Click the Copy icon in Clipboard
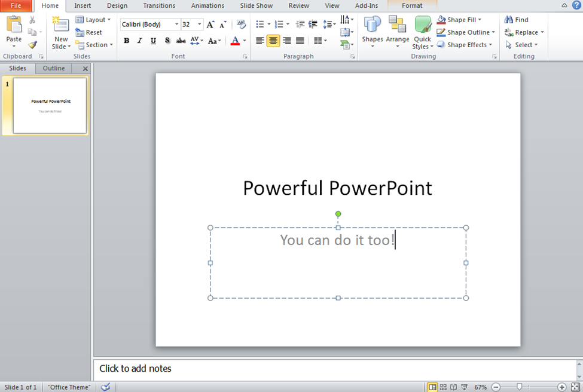 pyautogui.click(x=32, y=32)
